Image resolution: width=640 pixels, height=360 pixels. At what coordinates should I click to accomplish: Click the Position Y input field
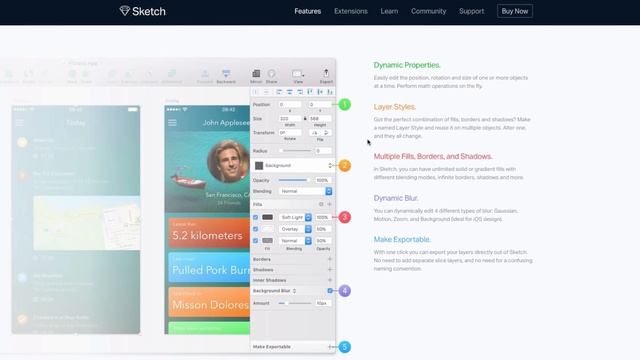click(320, 104)
